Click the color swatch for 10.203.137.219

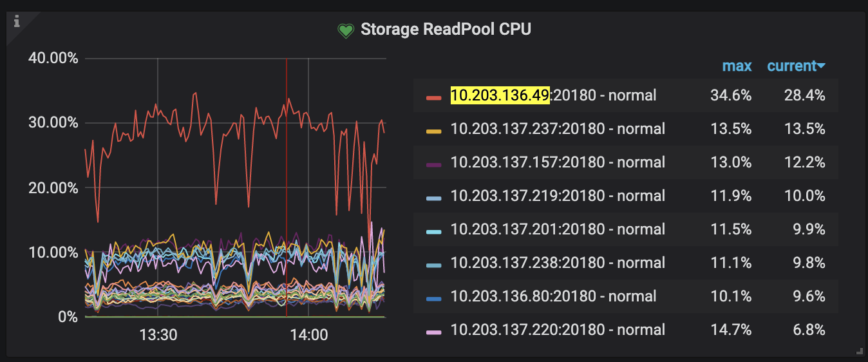coord(433,198)
